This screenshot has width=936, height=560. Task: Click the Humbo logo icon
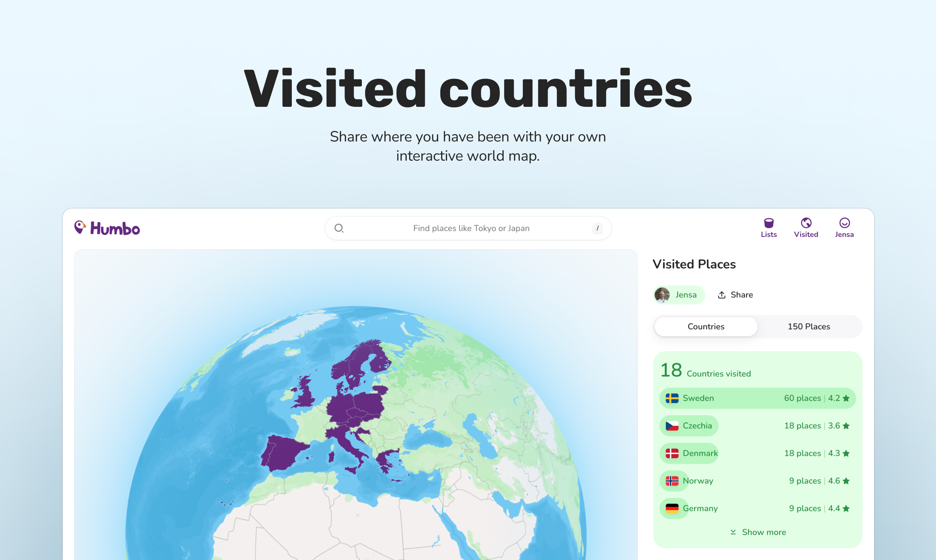tap(77, 228)
